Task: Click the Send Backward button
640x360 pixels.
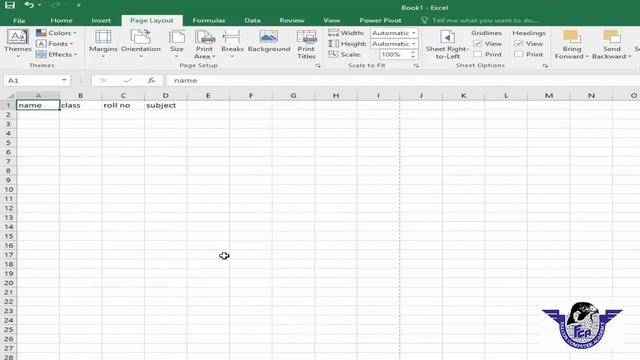Action: (611, 44)
